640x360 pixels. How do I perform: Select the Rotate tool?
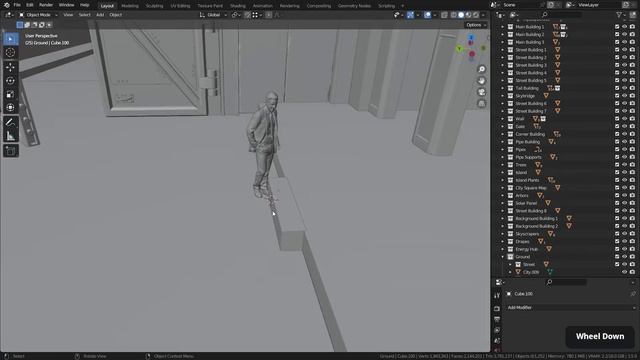pos(11,81)
